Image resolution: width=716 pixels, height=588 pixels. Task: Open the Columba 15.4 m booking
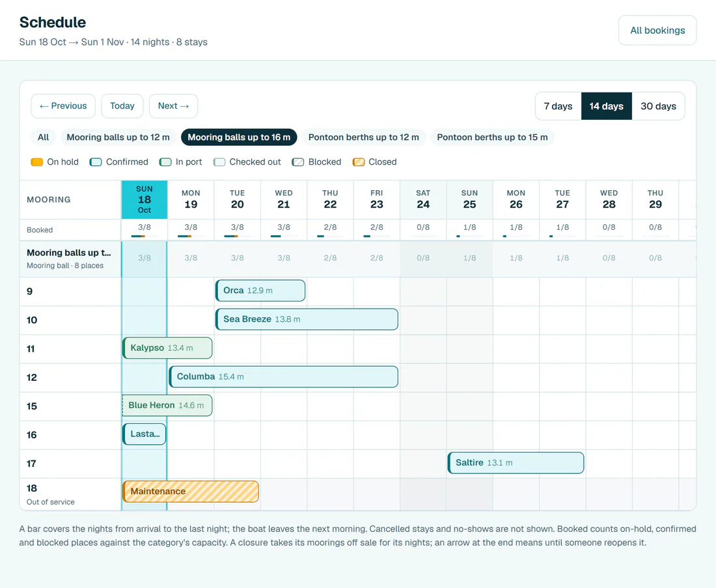click(284, 377)
